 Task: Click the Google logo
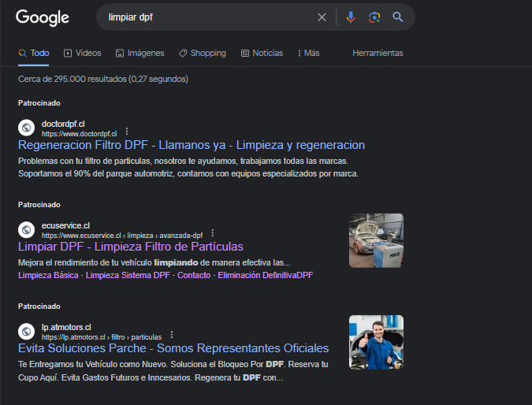click(43, 17)
